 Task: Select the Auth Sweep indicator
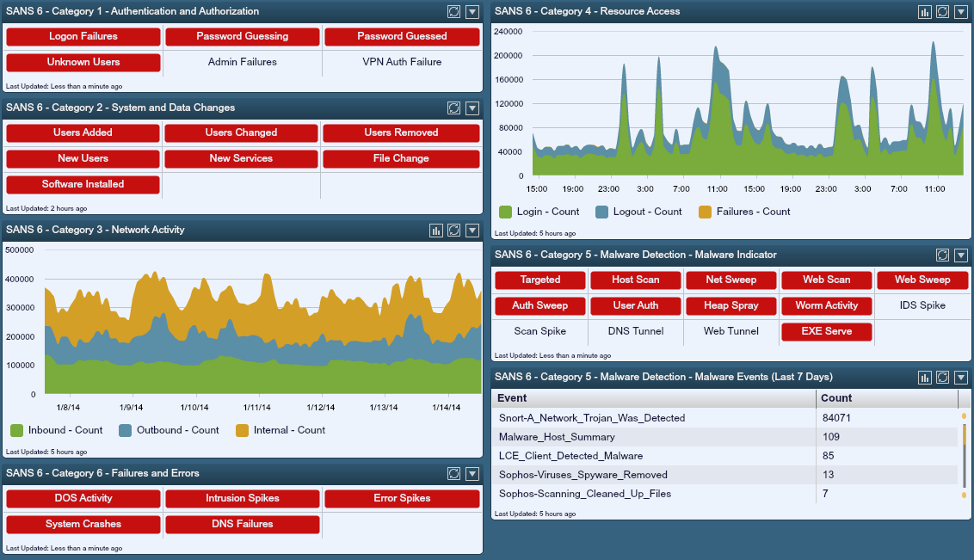pyautogui.click(x=539, y=305)
